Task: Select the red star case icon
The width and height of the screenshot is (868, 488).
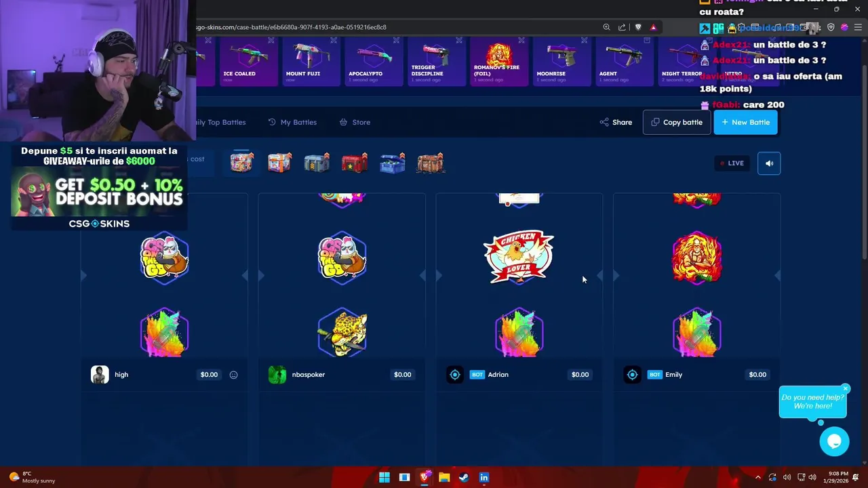Action: (355, 163)
